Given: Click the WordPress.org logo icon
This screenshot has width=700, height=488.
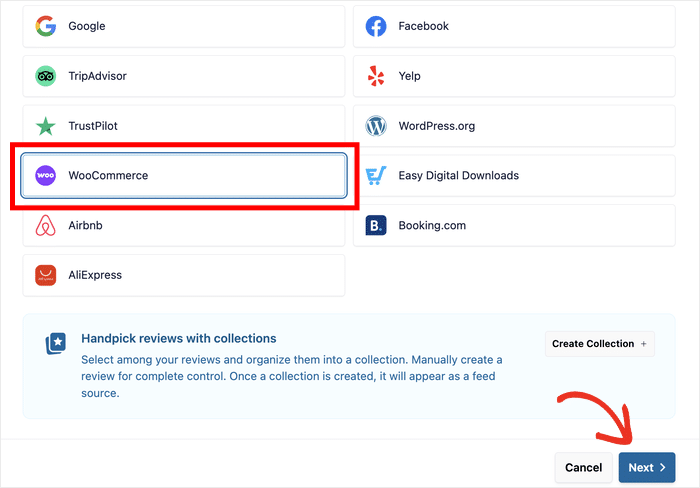Looking at the screenshot, I should click(376, 126).
